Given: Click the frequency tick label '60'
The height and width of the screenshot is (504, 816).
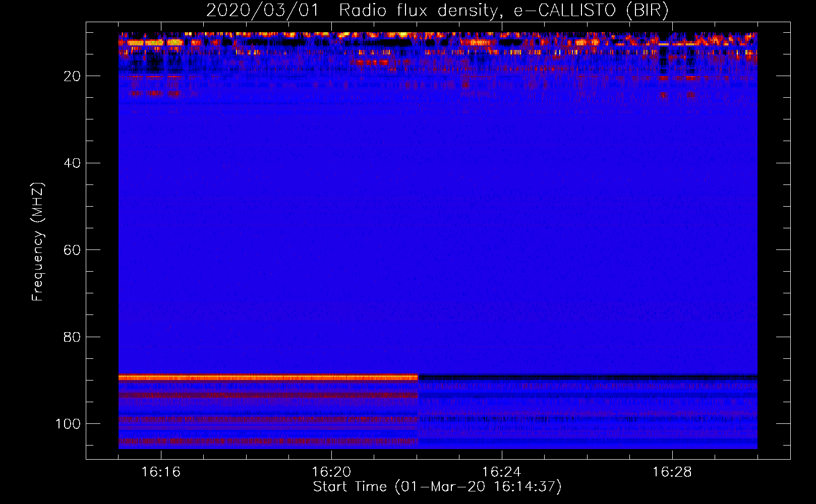Looking at the screenshot, I should click(x=72, y=250).
